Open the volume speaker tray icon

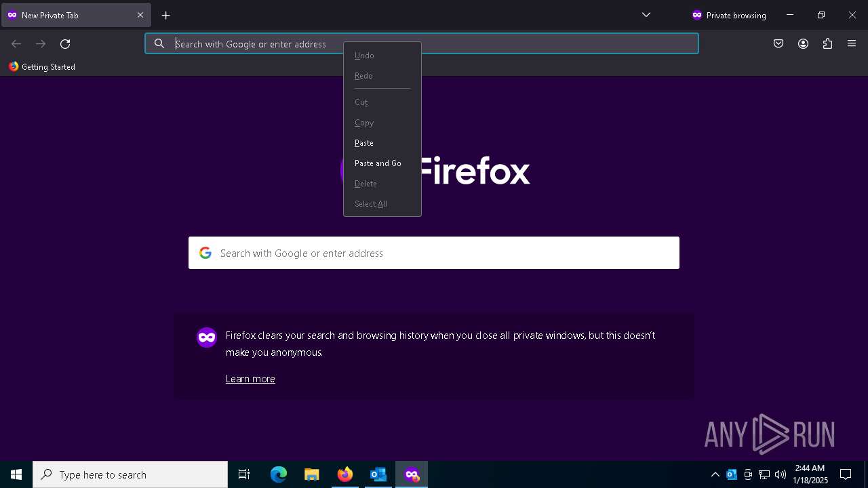click(x=781, y=474)
